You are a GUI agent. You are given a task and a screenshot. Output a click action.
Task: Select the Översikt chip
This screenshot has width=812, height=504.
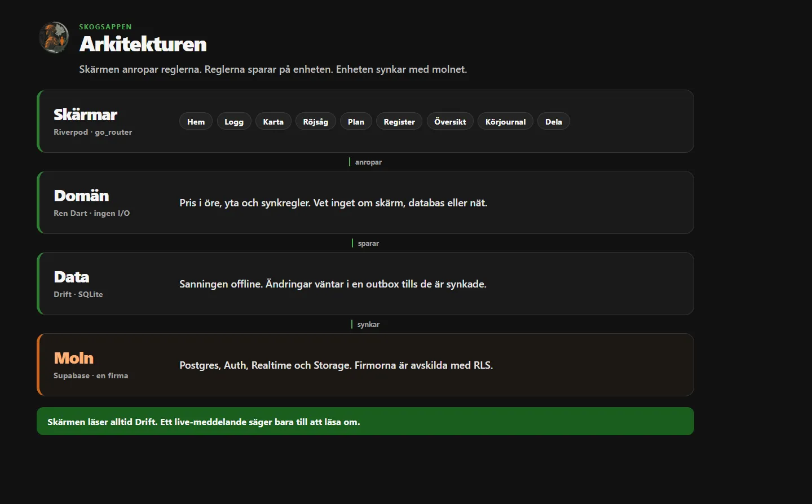click(450, 121)
